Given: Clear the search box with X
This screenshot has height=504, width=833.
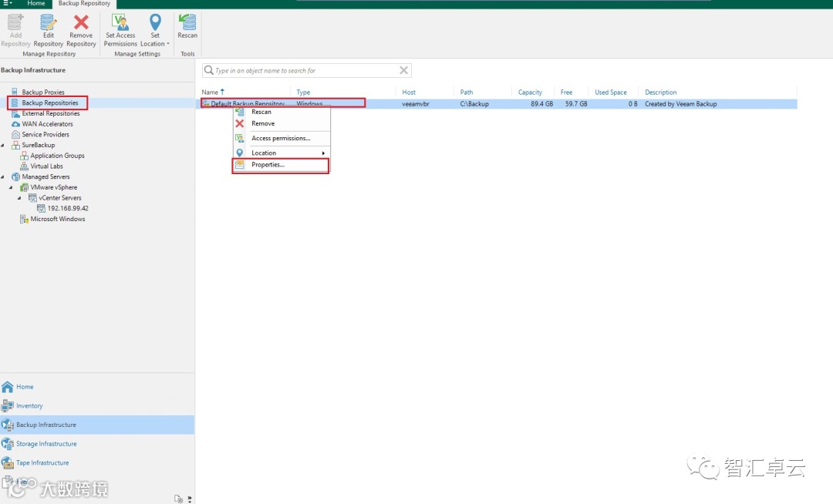Looking at the screenshot, I should pyautogui.click(x=403, y=71).
